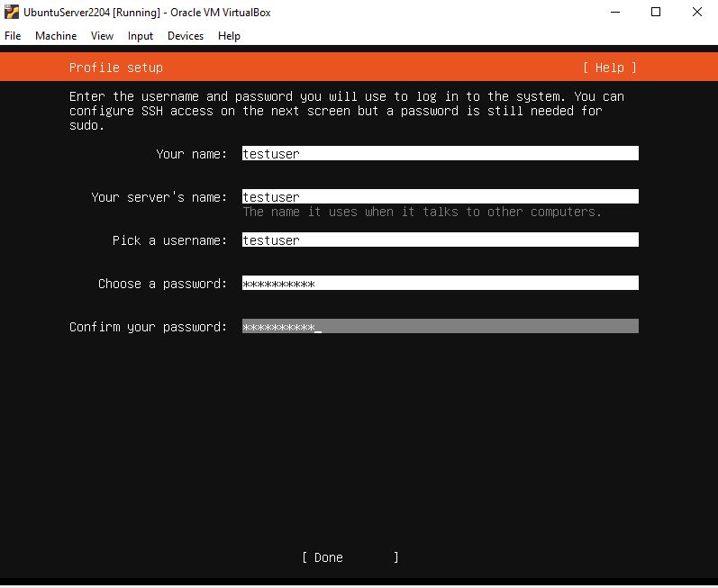
Task: Focus the Pick a username field
Action: pyautogui.click(x=440, y=240)
